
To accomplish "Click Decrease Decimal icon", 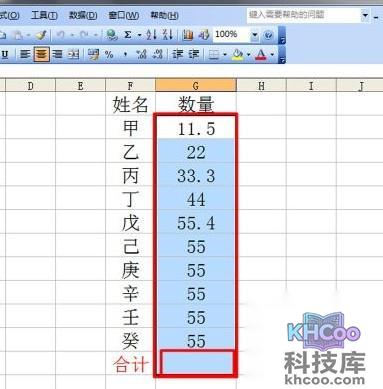I will tap(157, 54).
